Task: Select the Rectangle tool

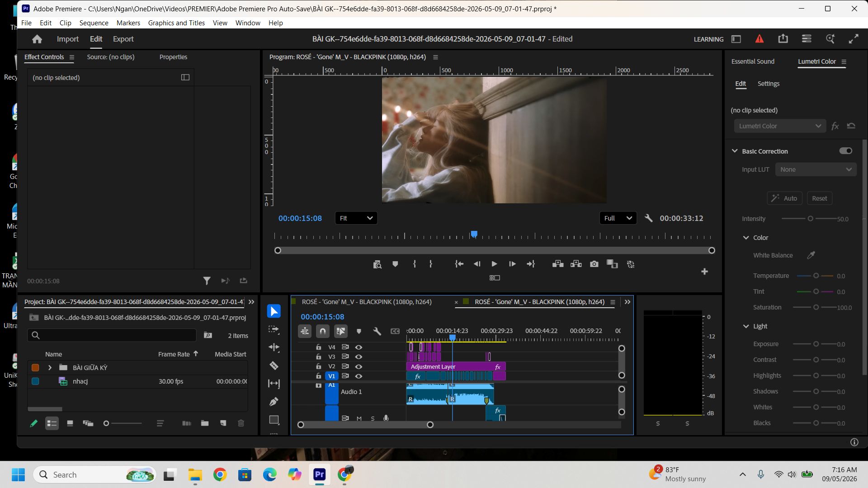Action: [274, 420]
